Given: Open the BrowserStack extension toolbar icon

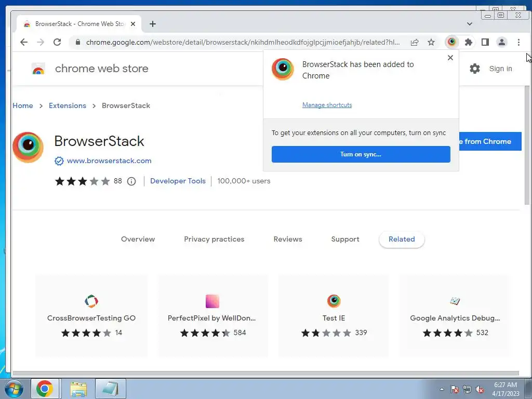Looking at the screenshot, I should [x=451, y=42].
